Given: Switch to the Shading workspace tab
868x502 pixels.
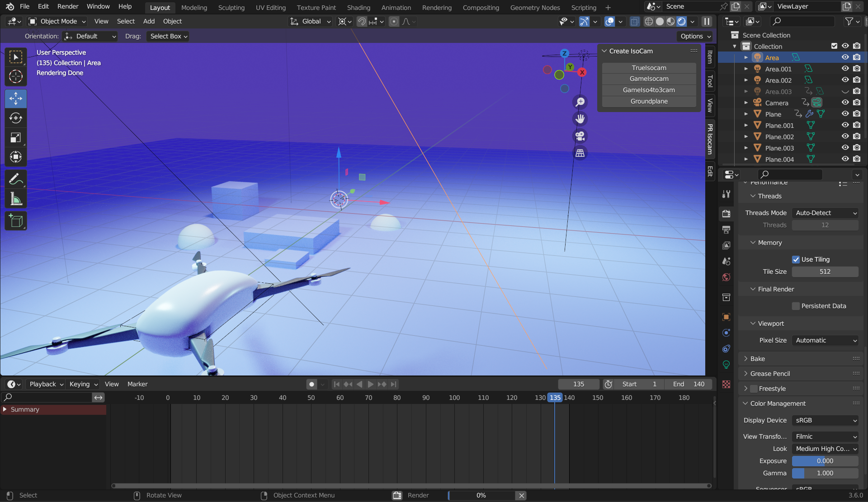Looking at the screenshot, I should tap(358, 8).
